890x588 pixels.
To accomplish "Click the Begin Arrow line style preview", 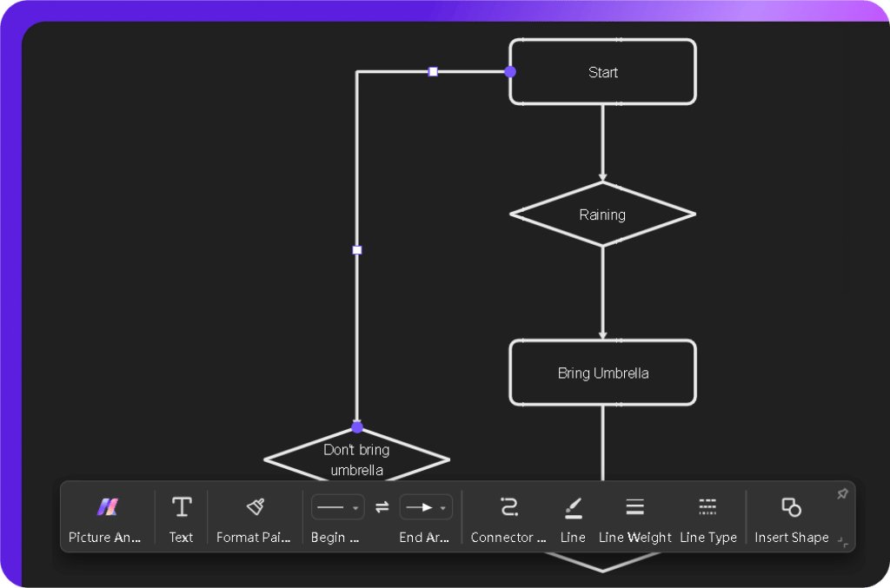I will [330, 506].
